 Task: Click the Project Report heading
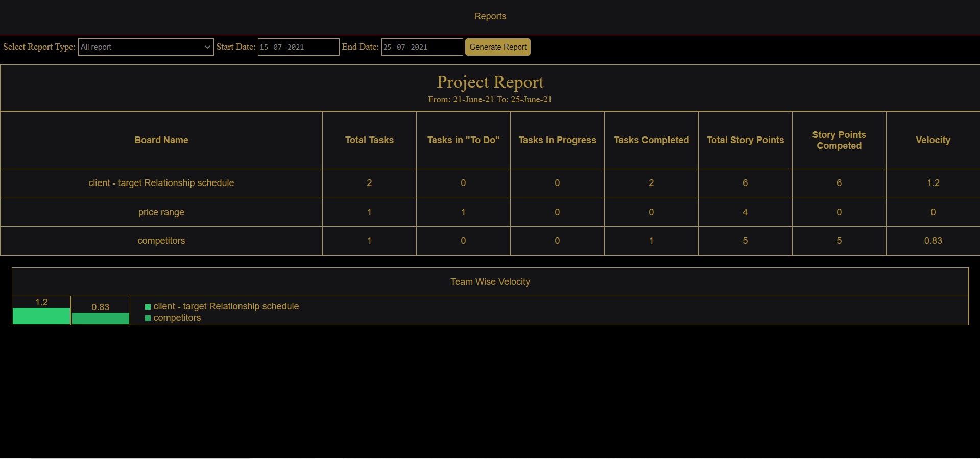[490, 82]
